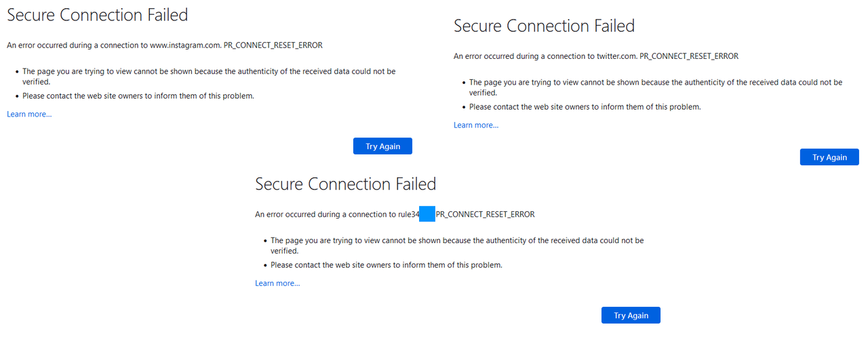Click contact web site owners bullet in Instagram error

tap(138, 96)
